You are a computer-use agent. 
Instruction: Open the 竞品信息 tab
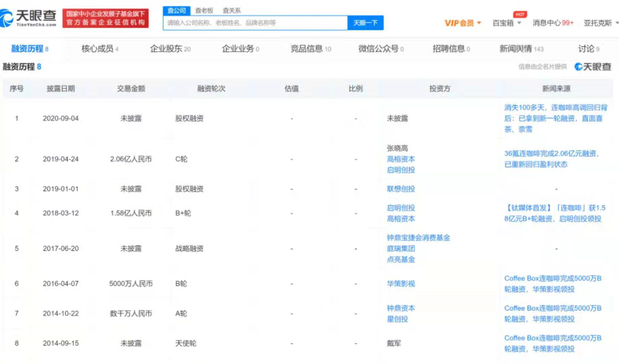coord(311,49)
